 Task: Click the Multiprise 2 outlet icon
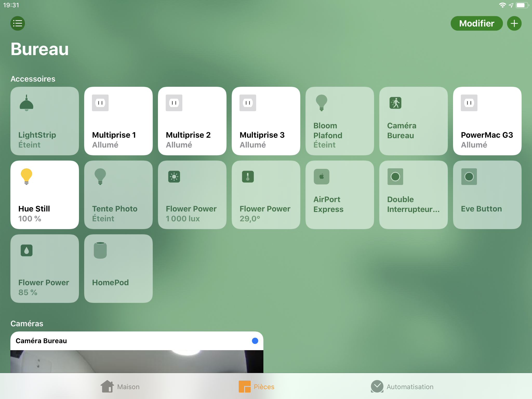tap(174, 103)
